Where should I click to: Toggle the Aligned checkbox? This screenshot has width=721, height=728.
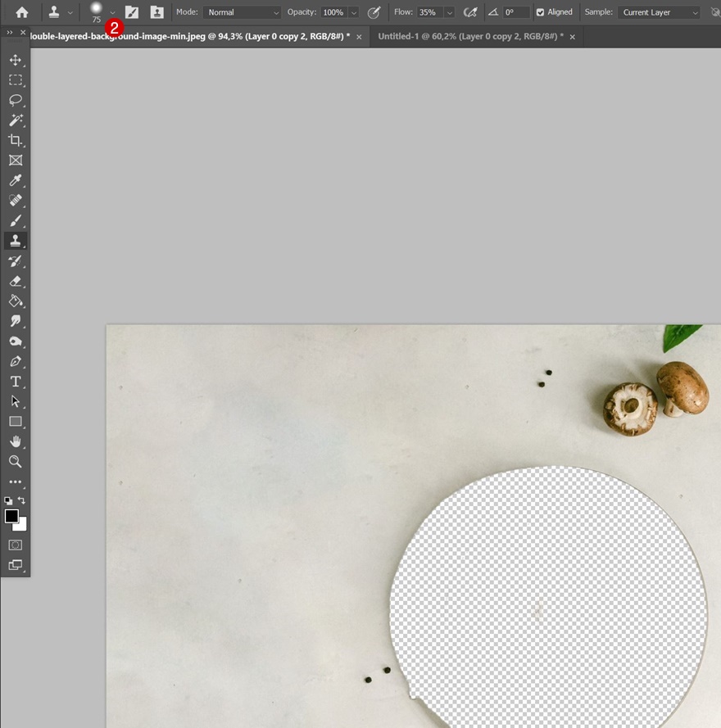click(540, 12)
